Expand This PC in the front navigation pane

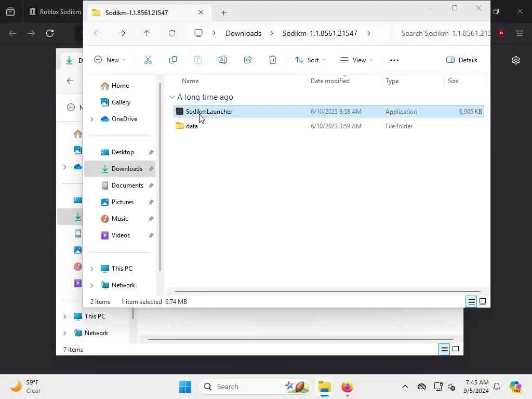pos(91,269)
